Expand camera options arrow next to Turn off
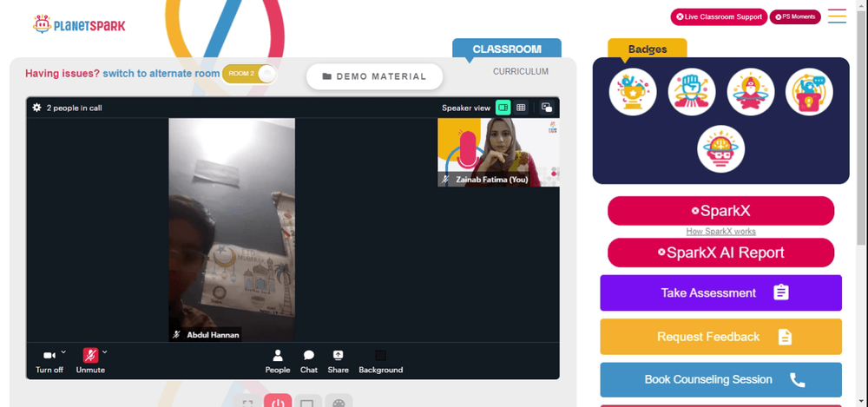The height and width of the screenshot is (407, 868). tap(63, 351)
